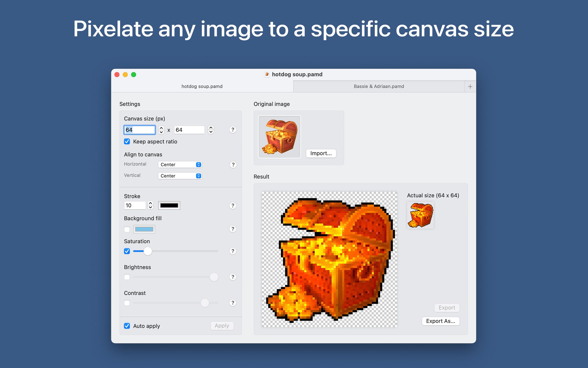
Task: Open the Vertical alignment dropdown
Action: (180, 176)
